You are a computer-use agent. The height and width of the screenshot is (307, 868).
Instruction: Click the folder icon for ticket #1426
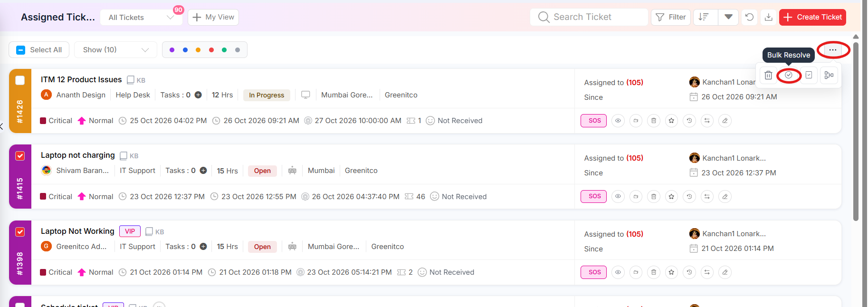636,121
